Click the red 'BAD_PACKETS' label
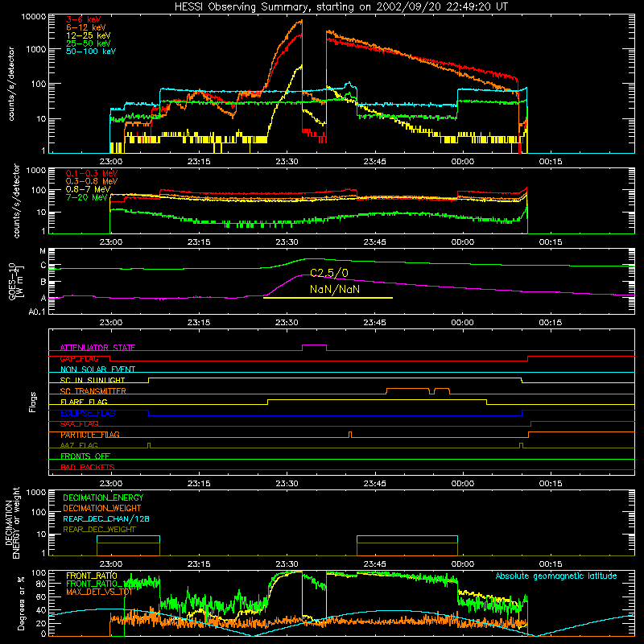 tap(88, 467)
